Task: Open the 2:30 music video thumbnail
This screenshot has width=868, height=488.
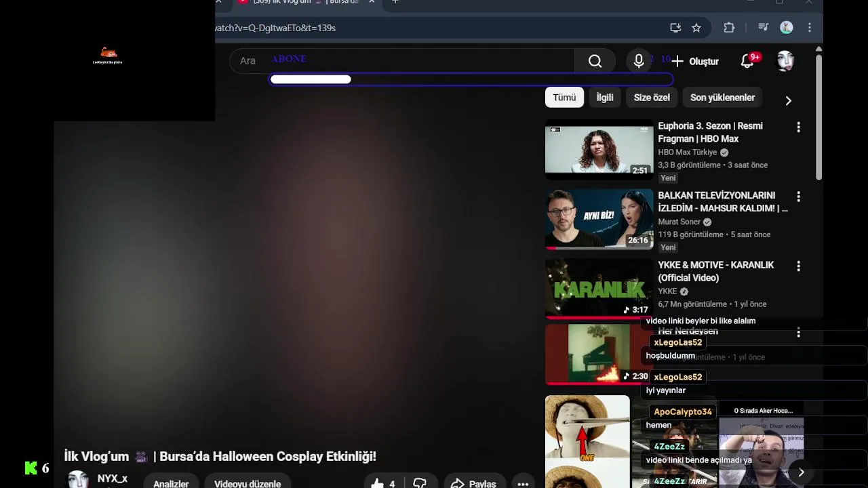Action: (x=599, y=354)
